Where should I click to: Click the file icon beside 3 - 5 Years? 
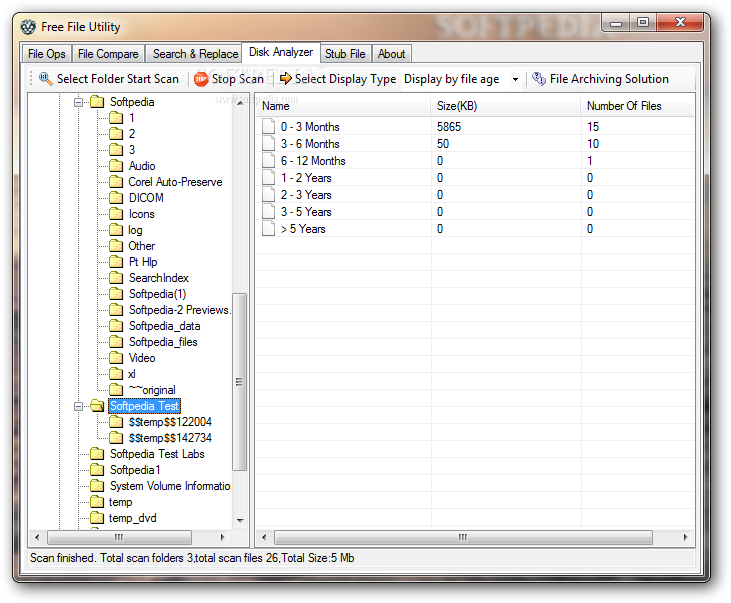pos(268,211)
